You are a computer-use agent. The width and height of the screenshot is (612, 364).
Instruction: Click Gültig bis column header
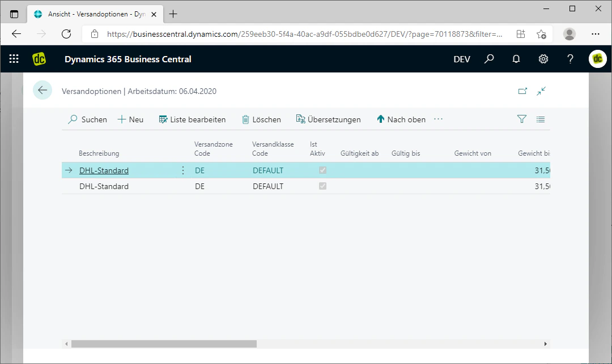tap(406, 153)
